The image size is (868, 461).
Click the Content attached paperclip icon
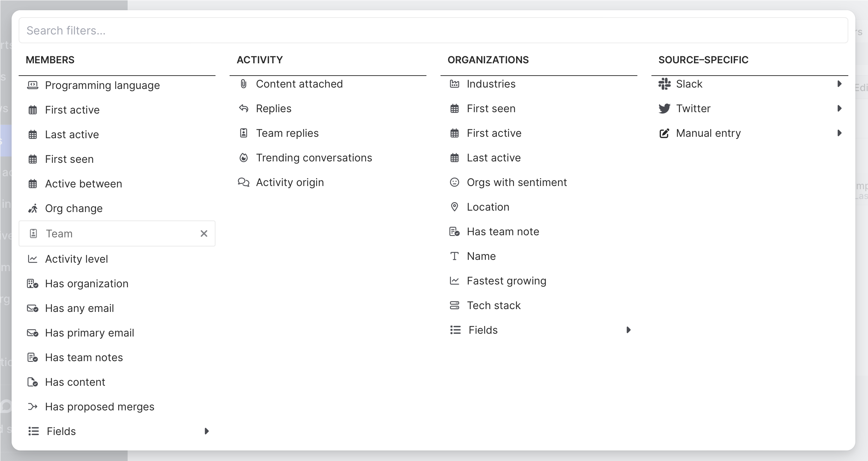coord(243,84)
